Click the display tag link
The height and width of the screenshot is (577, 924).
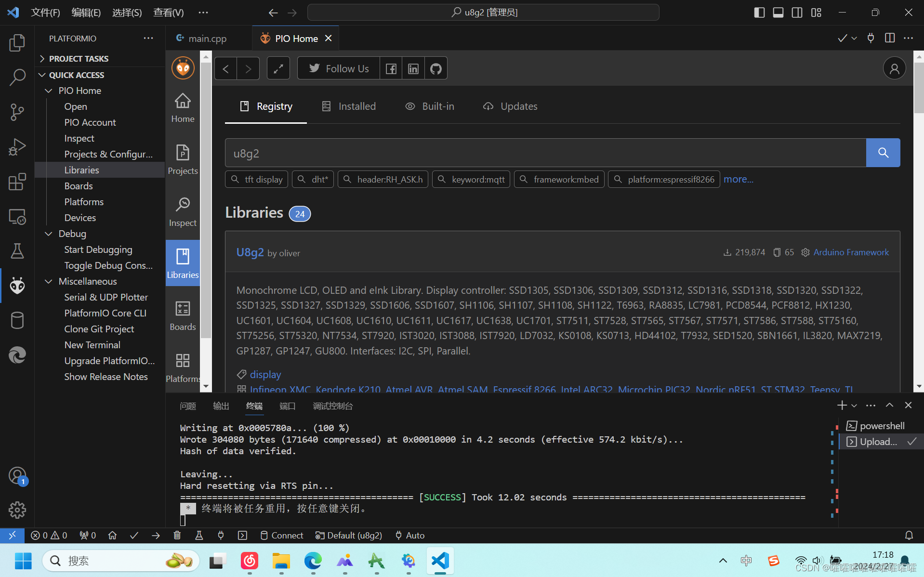pos(265,374)
